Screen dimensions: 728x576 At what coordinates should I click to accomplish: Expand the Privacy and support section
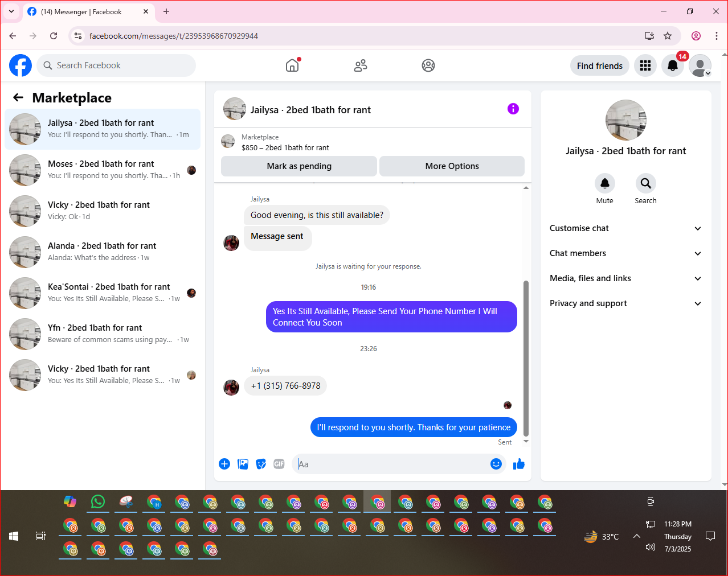click(x=625, y=303)
